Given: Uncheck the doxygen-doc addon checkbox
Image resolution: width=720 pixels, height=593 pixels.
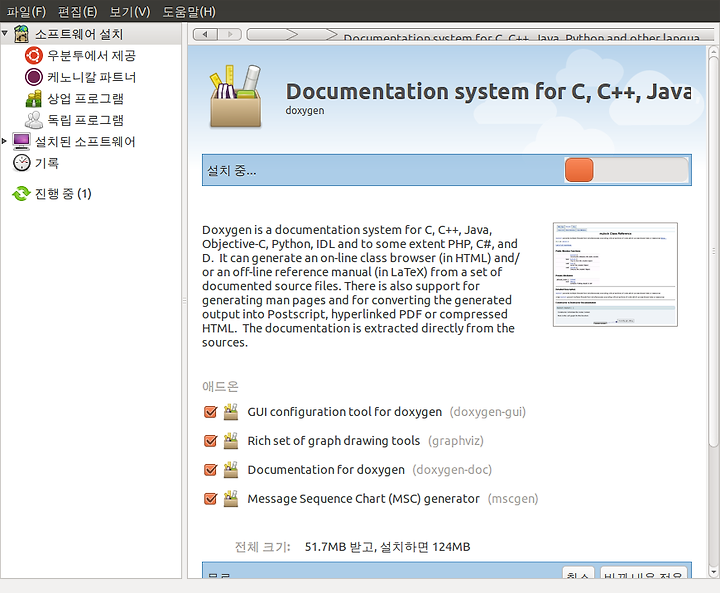Looking at the screenshot, I should pos(210,470).
